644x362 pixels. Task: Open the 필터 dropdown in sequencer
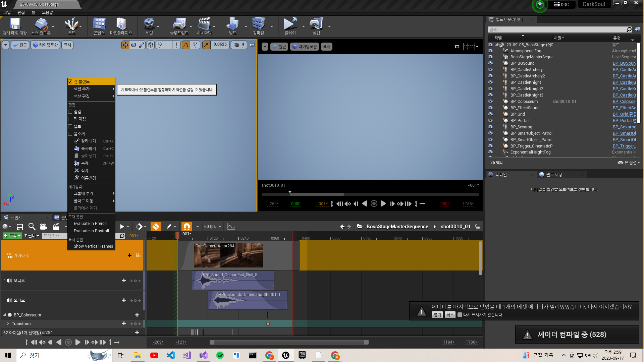click(32, 236)
